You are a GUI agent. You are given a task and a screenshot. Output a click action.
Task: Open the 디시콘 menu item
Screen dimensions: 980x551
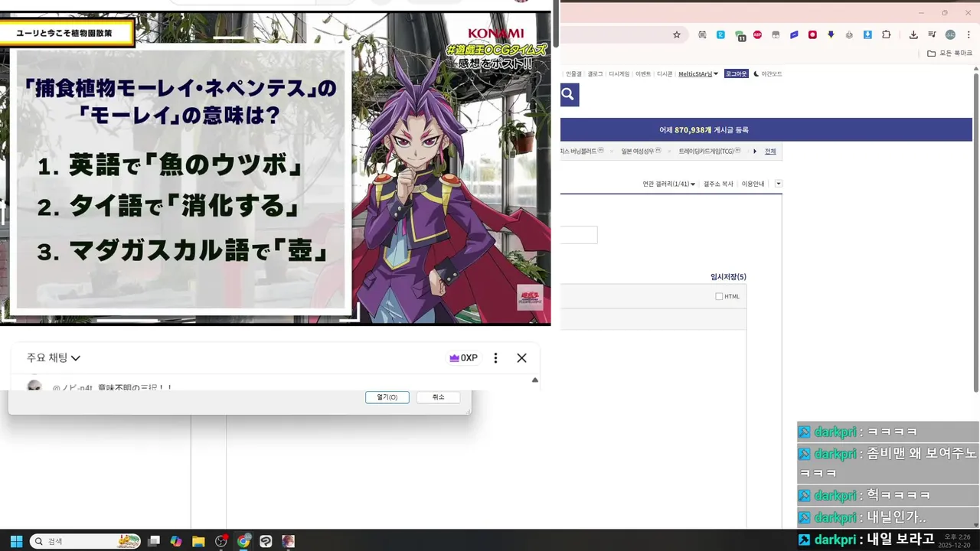pyautogui.click(x=665, y=73)
